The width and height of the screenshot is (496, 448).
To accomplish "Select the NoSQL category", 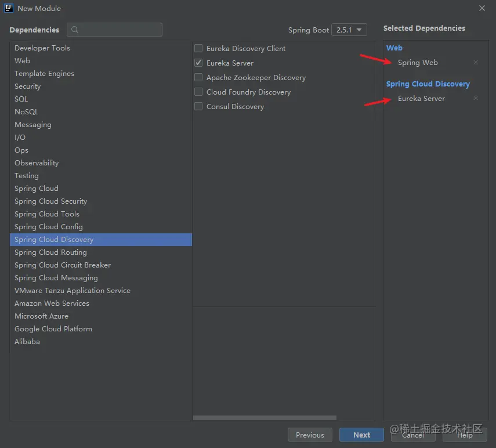I will click(101, 111).
